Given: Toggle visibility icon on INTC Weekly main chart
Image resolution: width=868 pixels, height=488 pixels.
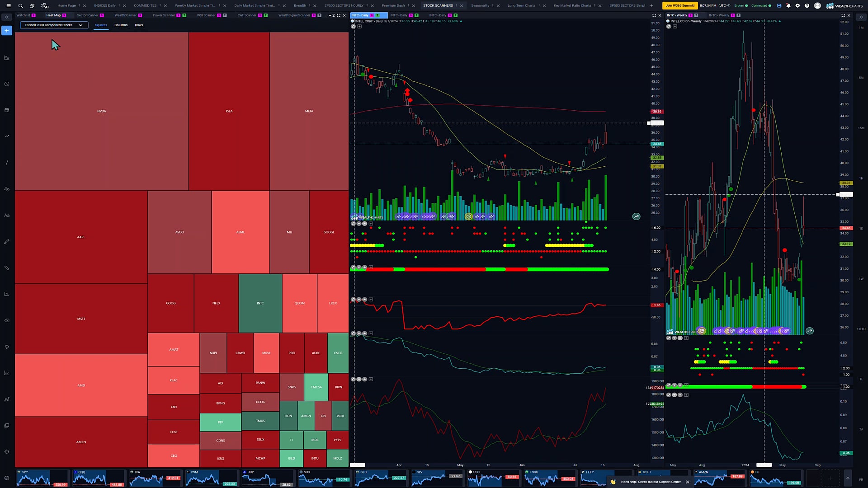Looking at the screenshot, I should [669, 27].
